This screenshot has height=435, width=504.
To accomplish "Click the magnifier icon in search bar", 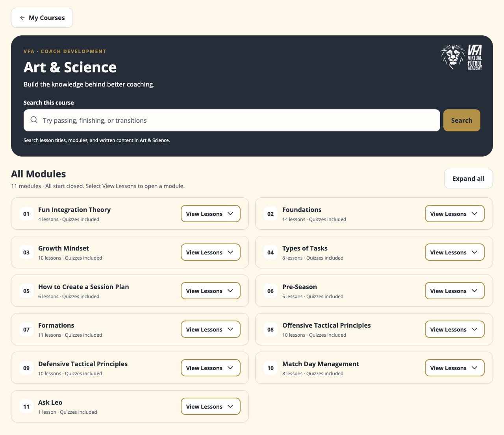I will click(x=34, y=120).
